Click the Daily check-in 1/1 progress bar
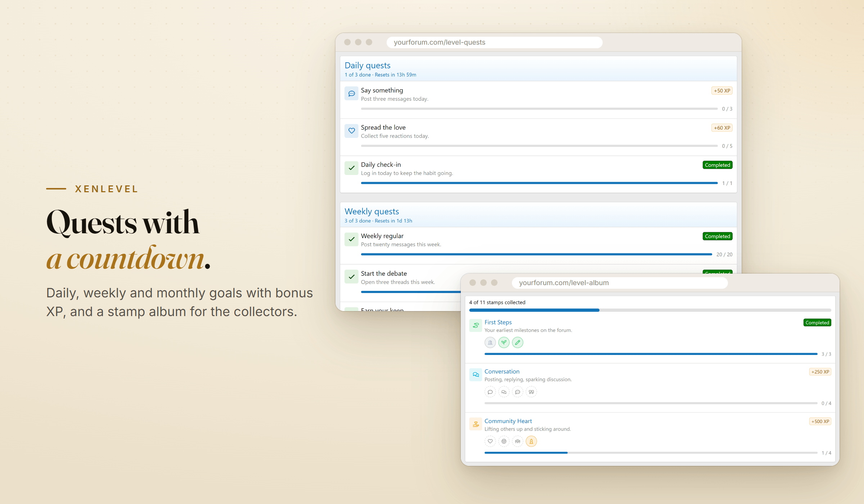The image size is (864, 504). click(539, 183)
